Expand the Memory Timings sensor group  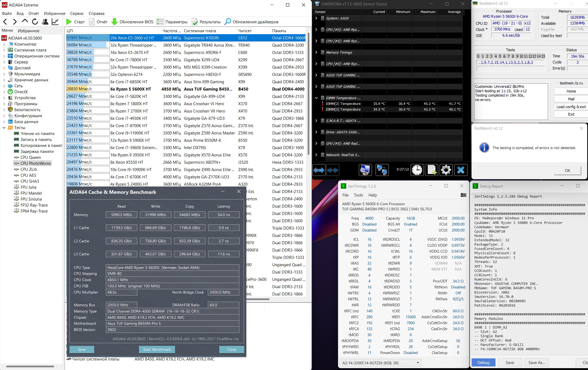[316, 52]
